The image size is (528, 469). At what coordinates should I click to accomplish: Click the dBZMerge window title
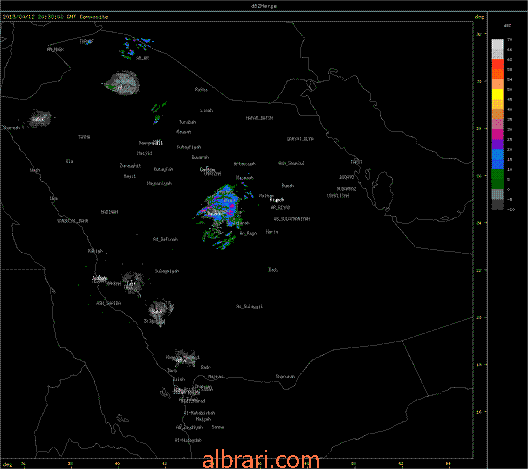click(264, 6)
